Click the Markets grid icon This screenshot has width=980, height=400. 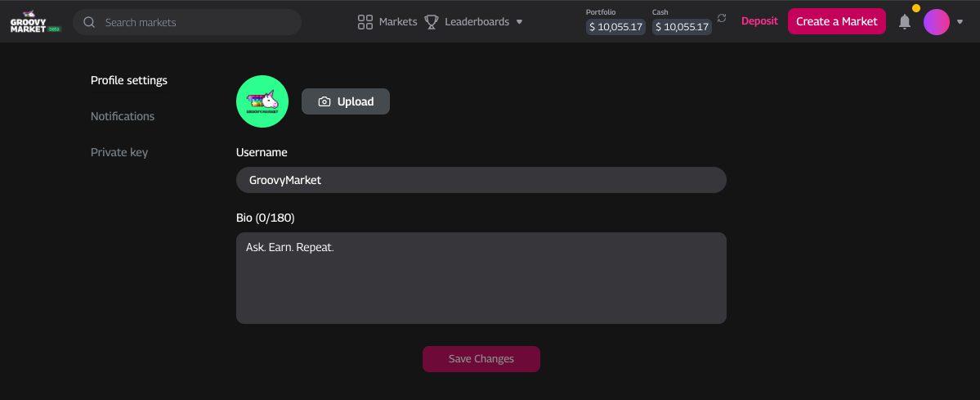click(365, 22)
